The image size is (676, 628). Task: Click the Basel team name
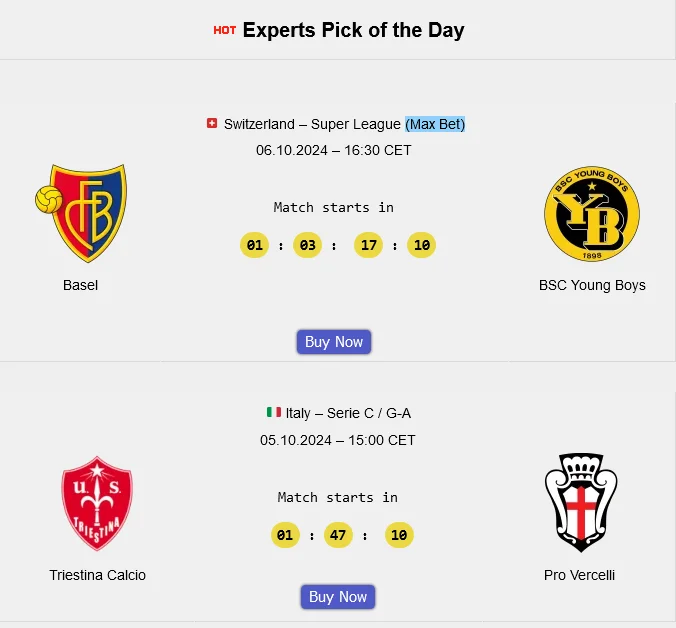coord(80,285)
